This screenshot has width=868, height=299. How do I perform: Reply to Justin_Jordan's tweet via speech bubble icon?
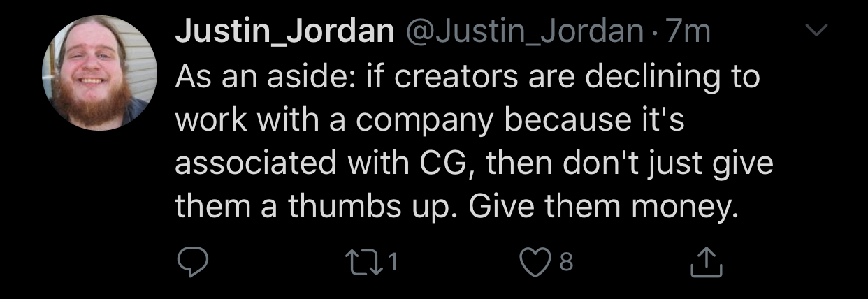tap(192, 262)
